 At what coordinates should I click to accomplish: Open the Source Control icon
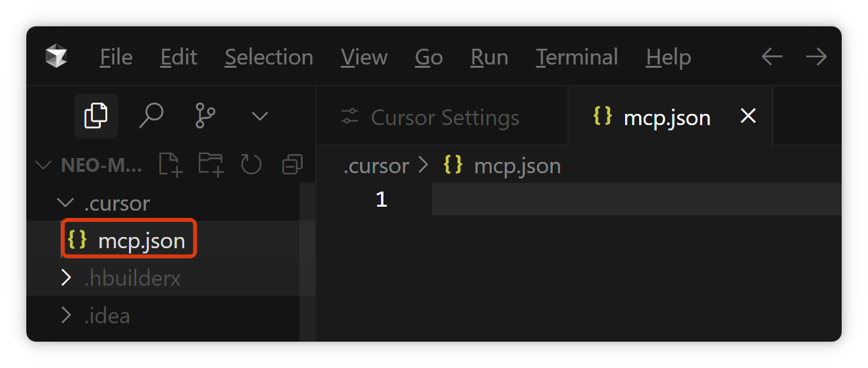205,116
